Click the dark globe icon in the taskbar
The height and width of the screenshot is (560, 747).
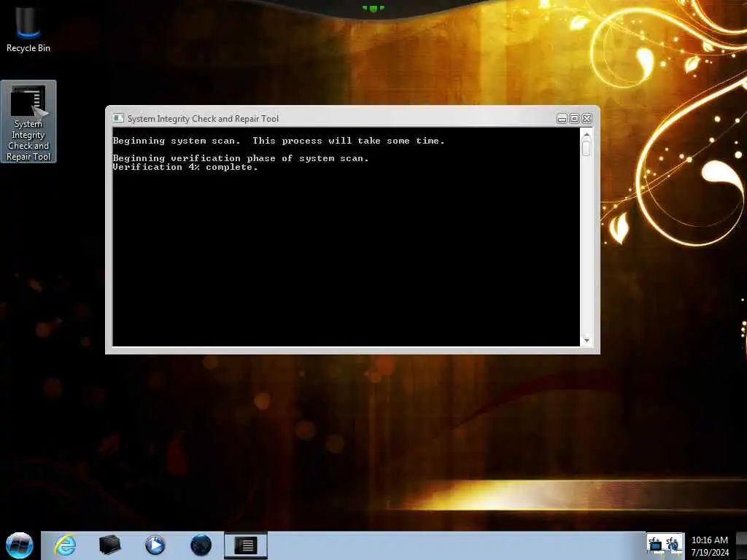pyautogui.click(x=201, y=545)
